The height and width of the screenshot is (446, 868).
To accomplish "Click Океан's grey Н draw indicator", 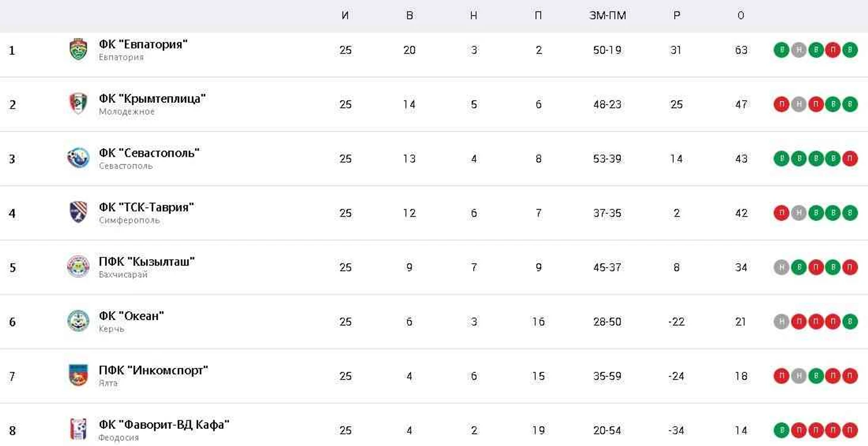I will click(x=781, y=321).
